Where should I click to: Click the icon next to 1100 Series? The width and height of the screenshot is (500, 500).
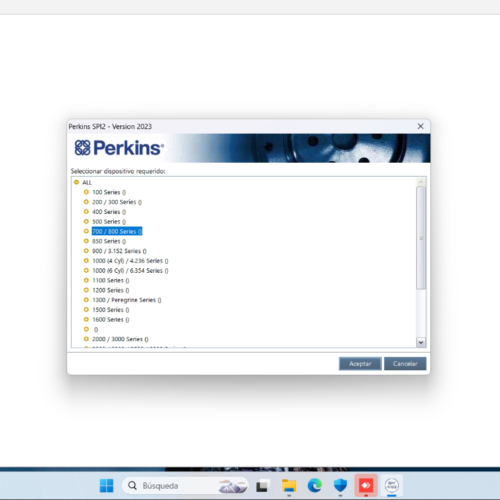(x=86, y=280)
